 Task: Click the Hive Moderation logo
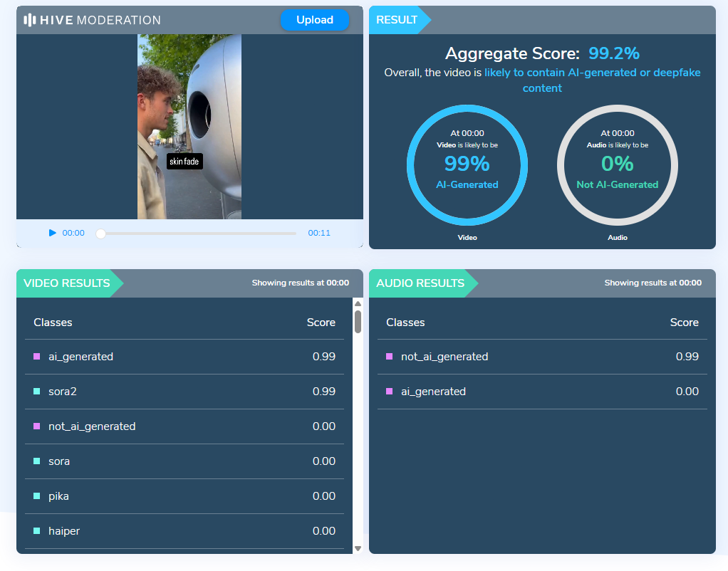pos(93,20)
